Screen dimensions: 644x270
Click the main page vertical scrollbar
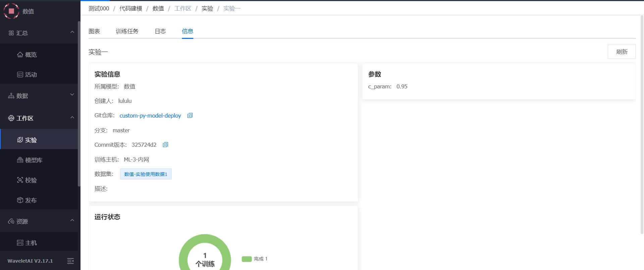(x=642, y=124)
